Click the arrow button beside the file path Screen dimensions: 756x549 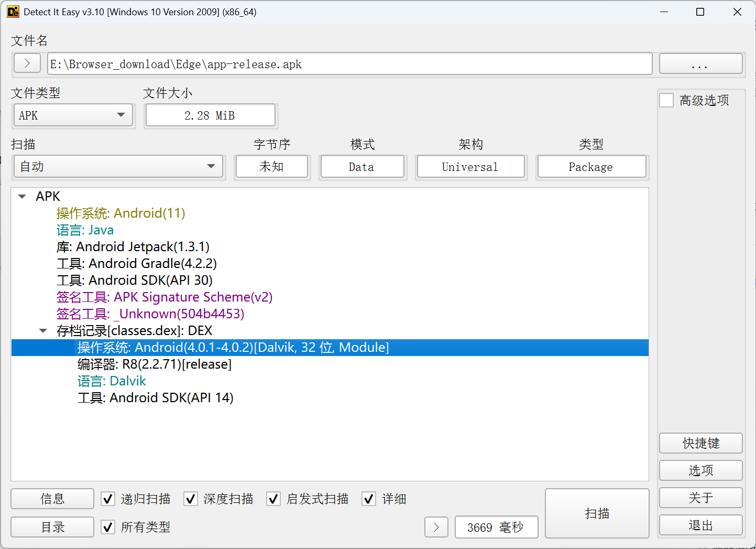point(27,63)
